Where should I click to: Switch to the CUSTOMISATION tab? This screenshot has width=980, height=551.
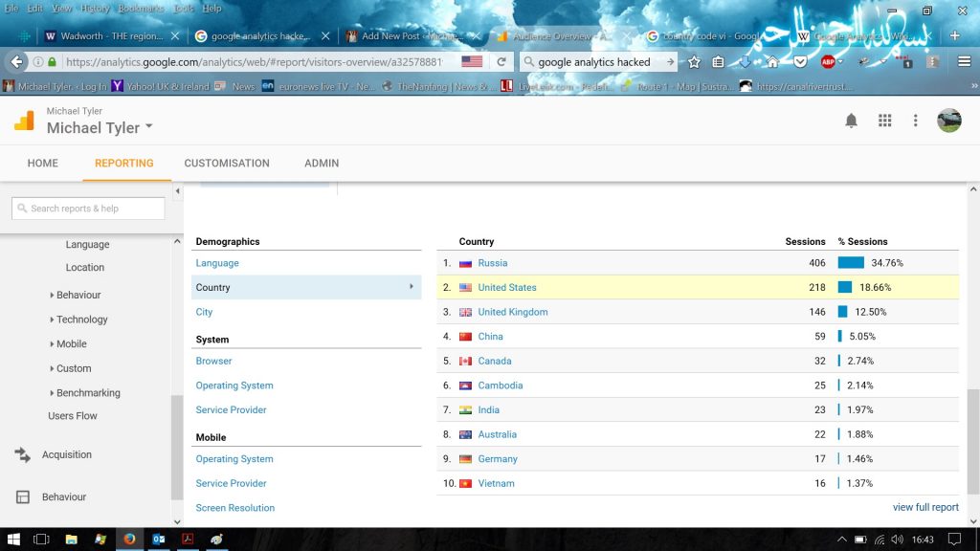coord(227,163)
